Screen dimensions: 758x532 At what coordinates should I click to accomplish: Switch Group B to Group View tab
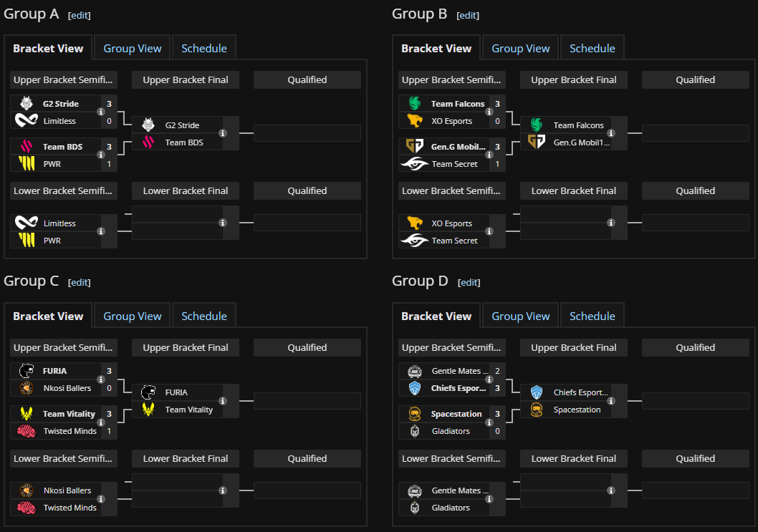[520, 48]
